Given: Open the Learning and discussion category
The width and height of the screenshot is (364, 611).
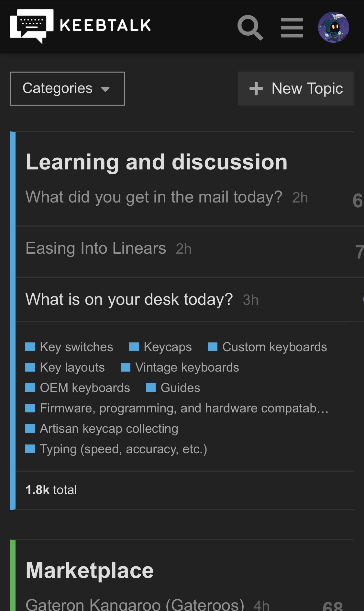Looking at the screenshot, I should pos(157,162).
